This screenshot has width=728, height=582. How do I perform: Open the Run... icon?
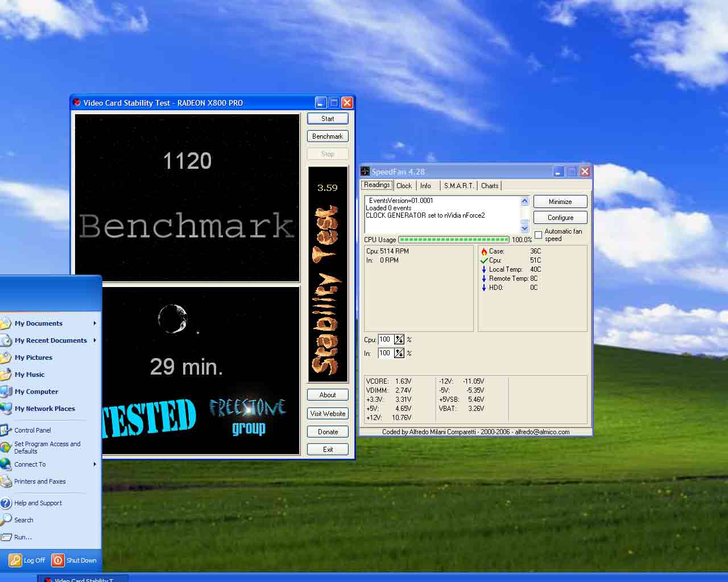[6, 537]
